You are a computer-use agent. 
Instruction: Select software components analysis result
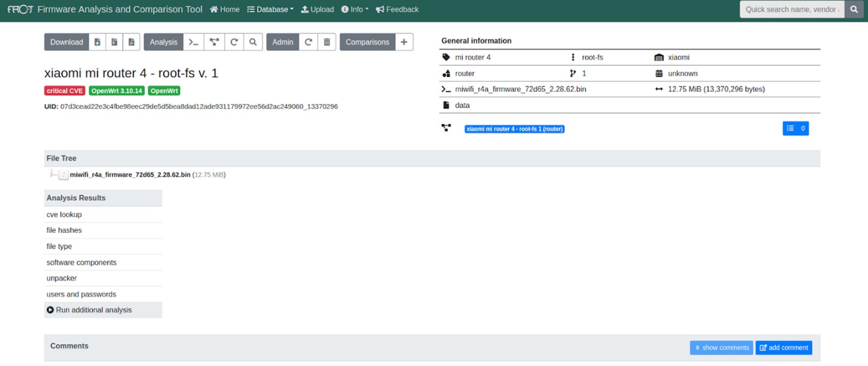click(103, 262)
